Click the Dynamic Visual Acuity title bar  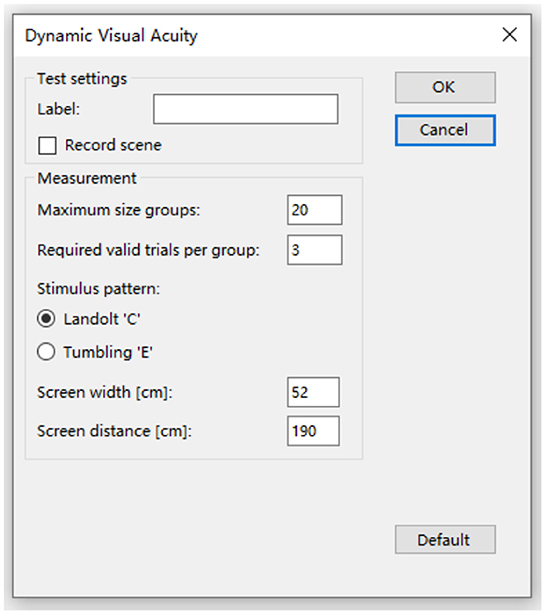(255, 35)
